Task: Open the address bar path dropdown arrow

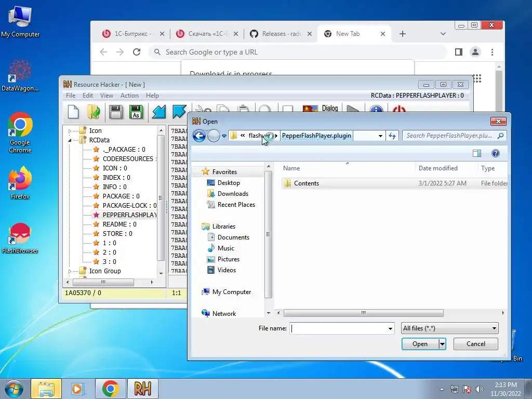Action: coord(380,136)
